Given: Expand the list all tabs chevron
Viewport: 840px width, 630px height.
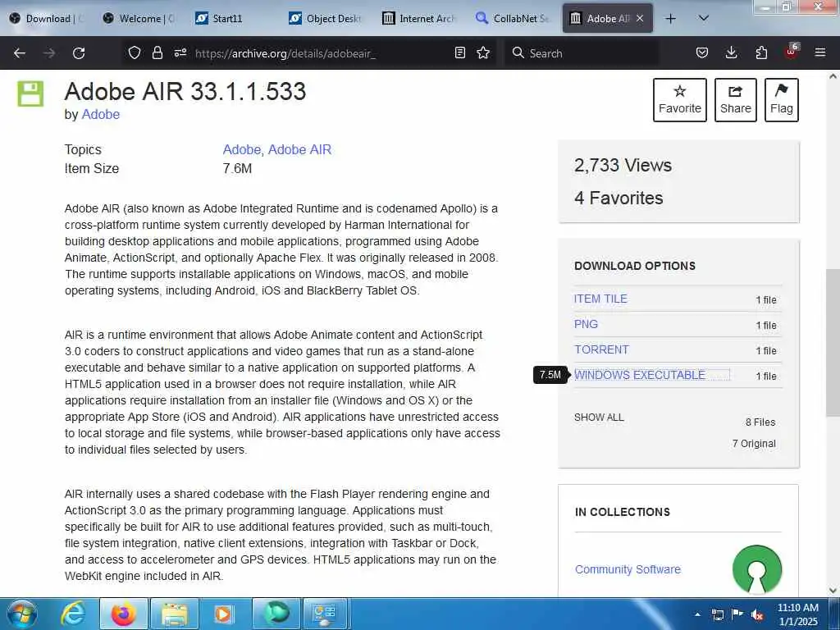Looking at the screenshot, I should [x=704, y=18].
